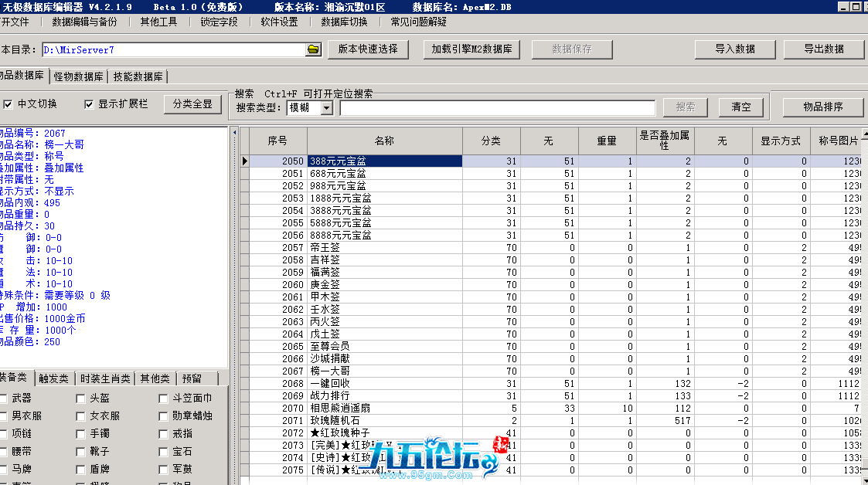
Task: Click the 清空 button to clear search
Action: [740, 107]
